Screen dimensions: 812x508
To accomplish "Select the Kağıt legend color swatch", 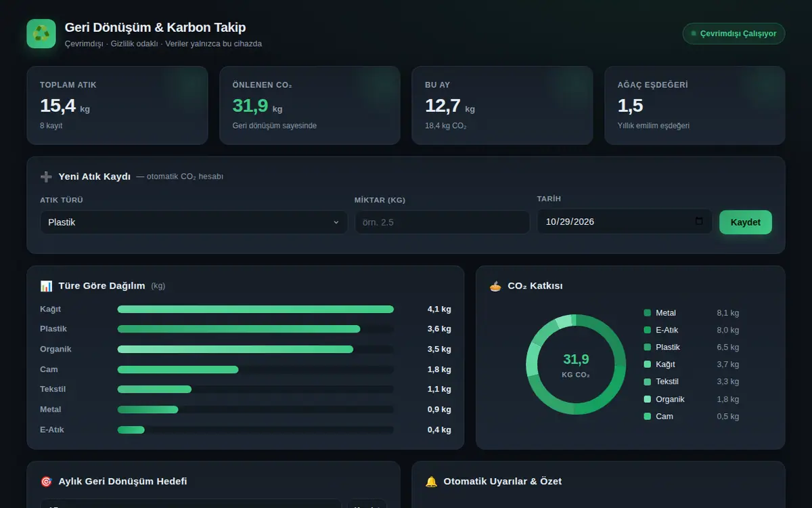I will point(648,364).
